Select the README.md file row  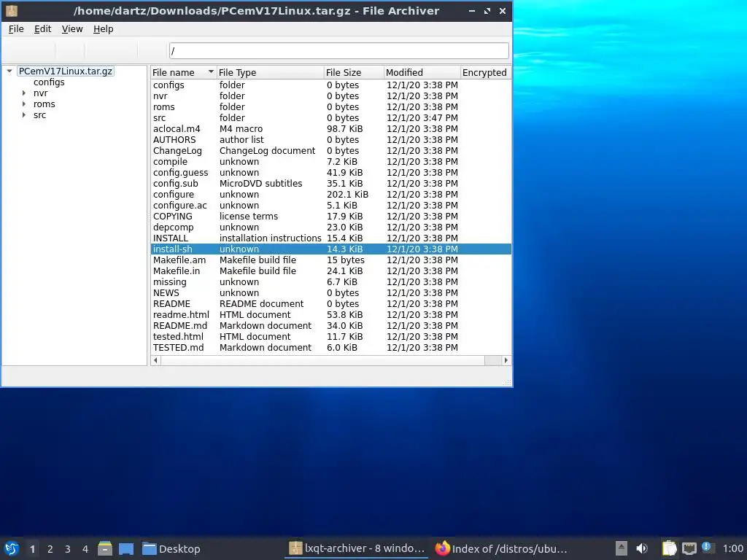(x=331, y=326)
